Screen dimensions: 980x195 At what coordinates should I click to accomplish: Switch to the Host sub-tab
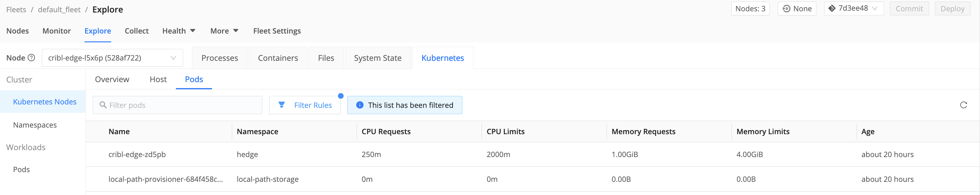point(158,79)
